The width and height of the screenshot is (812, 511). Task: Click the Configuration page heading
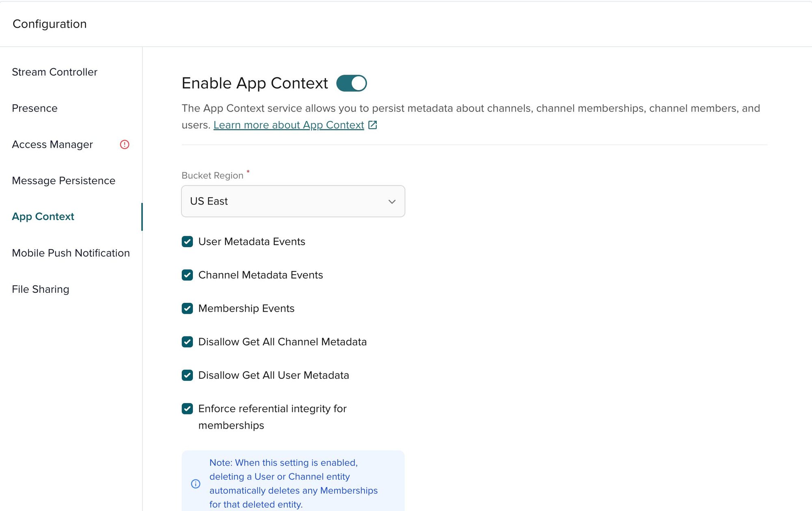coord(49,24)
